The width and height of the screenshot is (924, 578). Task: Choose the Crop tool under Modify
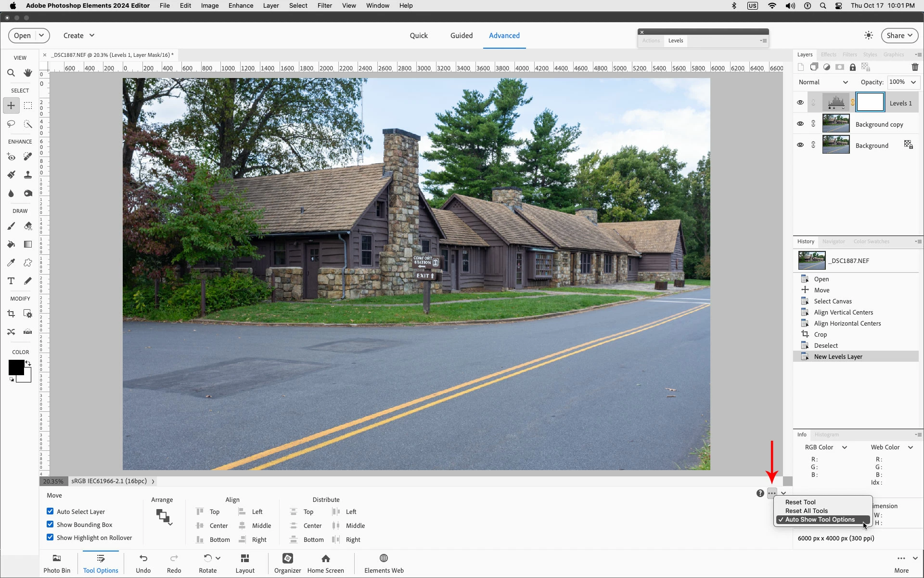(11, 314)
